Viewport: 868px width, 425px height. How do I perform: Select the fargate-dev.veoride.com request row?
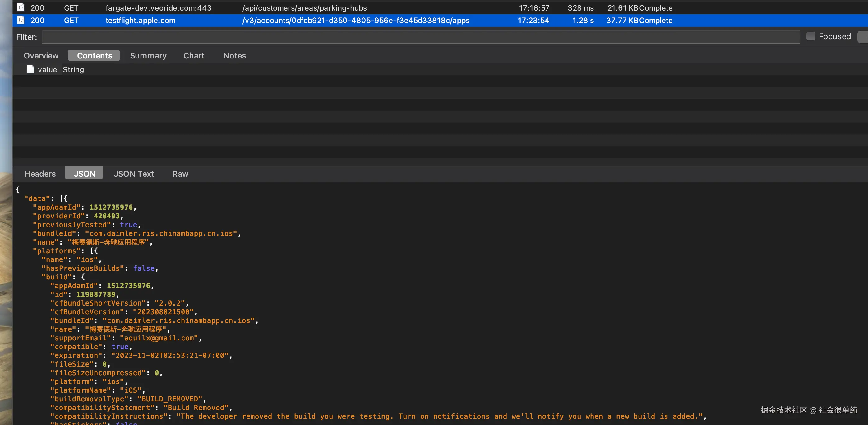coord(158,8)
